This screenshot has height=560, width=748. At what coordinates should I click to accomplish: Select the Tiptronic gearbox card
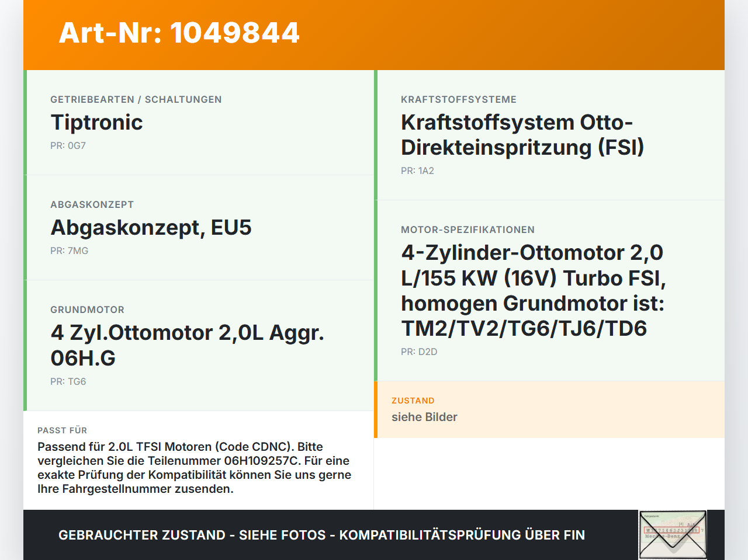click(199, 123)
